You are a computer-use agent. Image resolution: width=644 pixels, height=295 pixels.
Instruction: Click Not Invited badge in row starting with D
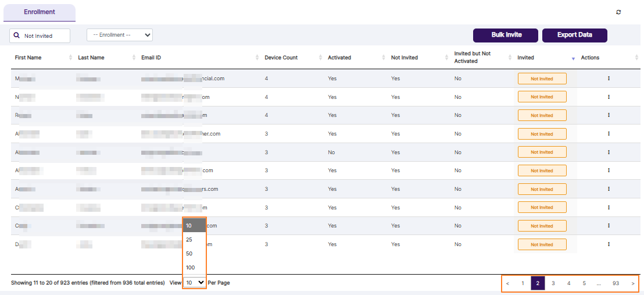tap(542, 244)
